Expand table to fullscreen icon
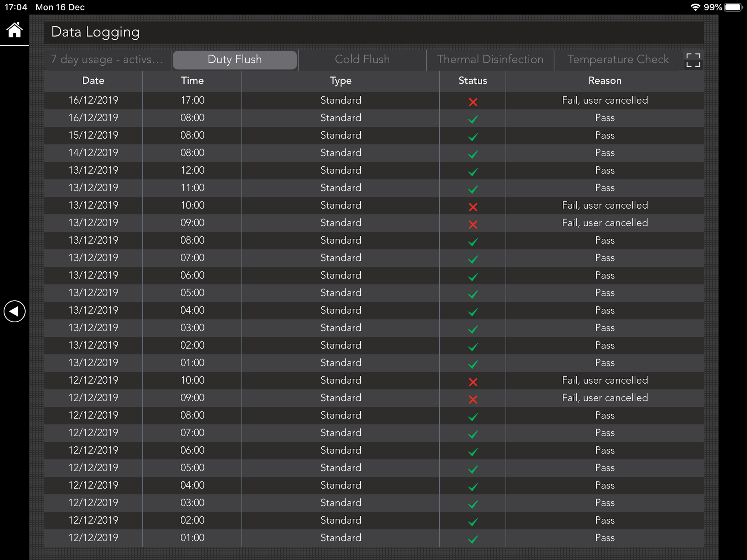Screen dimensions: 747x560 point(693,60)
